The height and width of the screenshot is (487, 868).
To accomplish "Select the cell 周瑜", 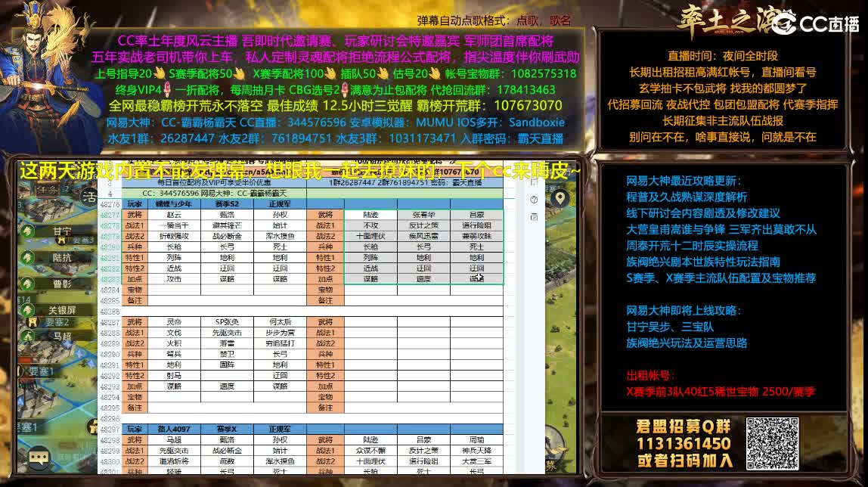I will coord(476,440).
